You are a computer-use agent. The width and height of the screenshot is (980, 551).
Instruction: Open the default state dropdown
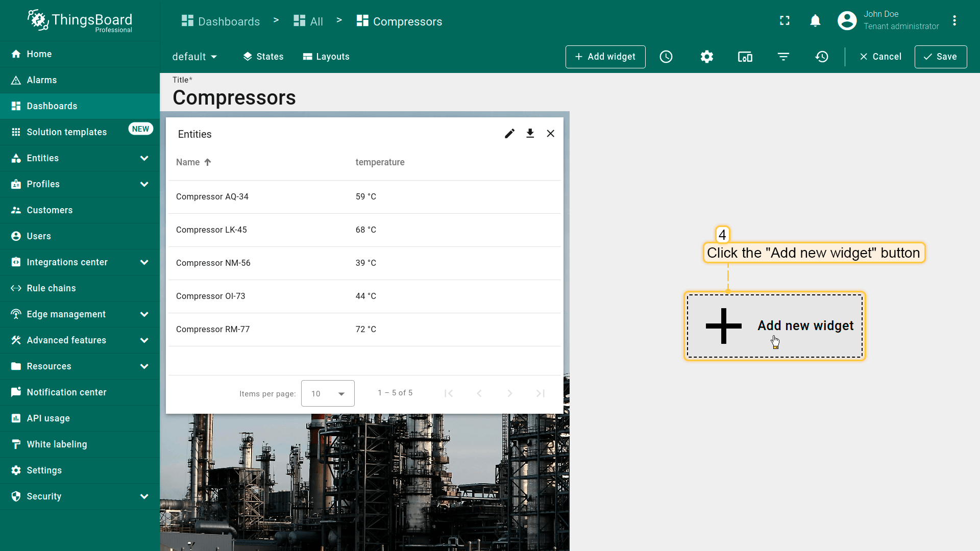coord(194,57)
